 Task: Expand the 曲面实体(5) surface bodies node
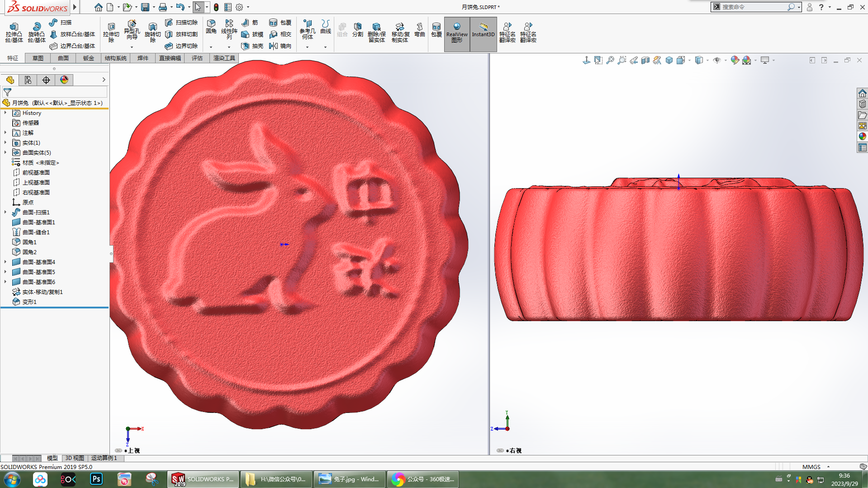(5, 152)
